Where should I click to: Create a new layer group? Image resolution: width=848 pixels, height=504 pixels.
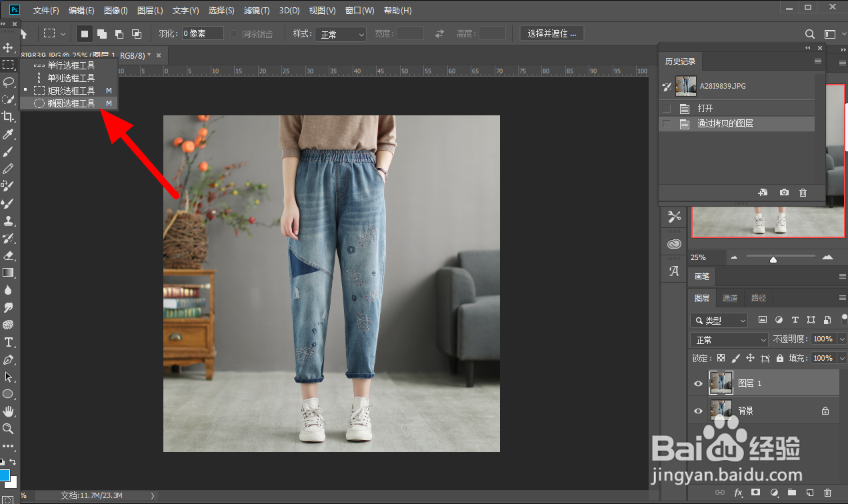(791, 493)
